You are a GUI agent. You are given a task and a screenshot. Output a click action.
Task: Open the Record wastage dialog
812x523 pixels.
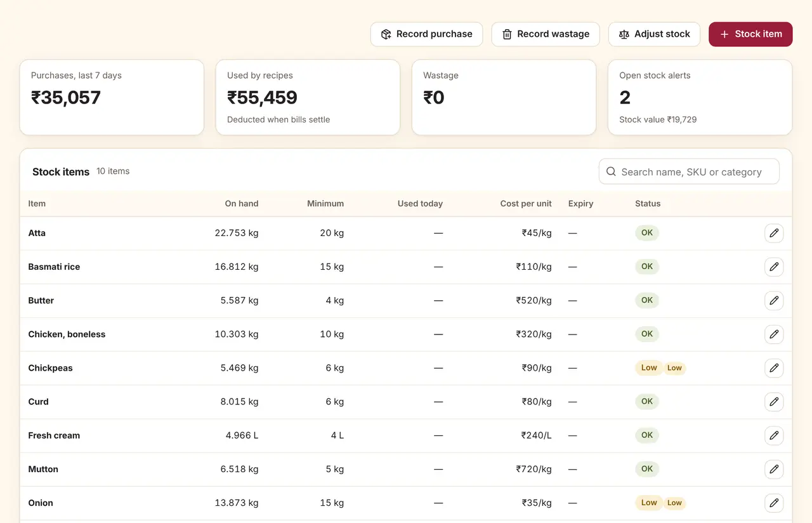click(x=546, y=34)
